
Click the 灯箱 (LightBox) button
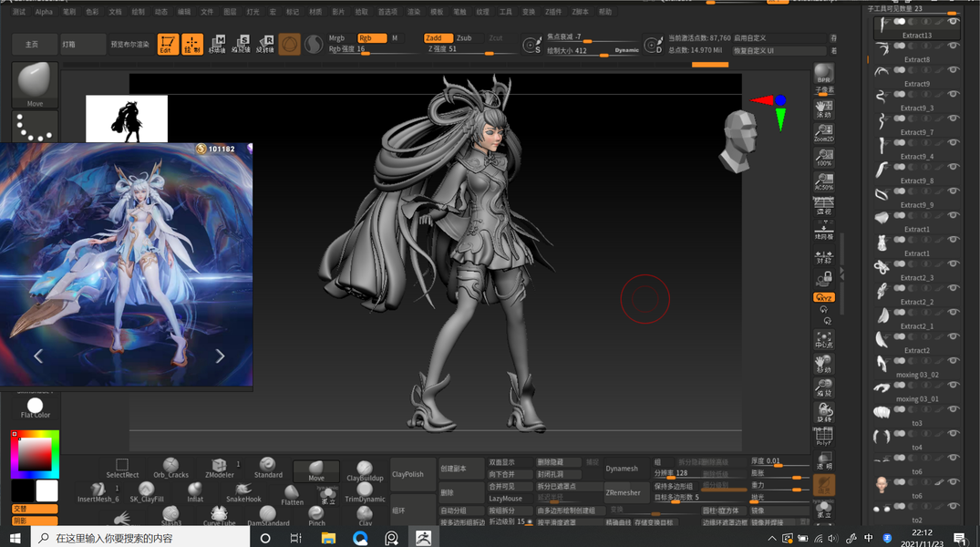(x=83, y=45)
